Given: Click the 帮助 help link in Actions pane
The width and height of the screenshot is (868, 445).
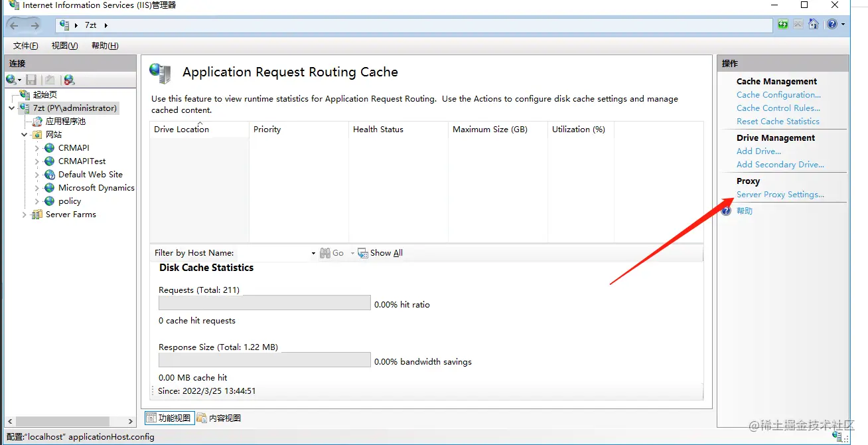Looking at the screenshot, I should click(745, 211).
